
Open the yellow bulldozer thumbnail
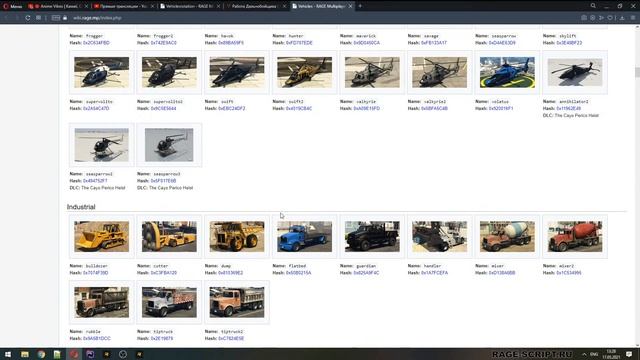click(x=102, y=237)
